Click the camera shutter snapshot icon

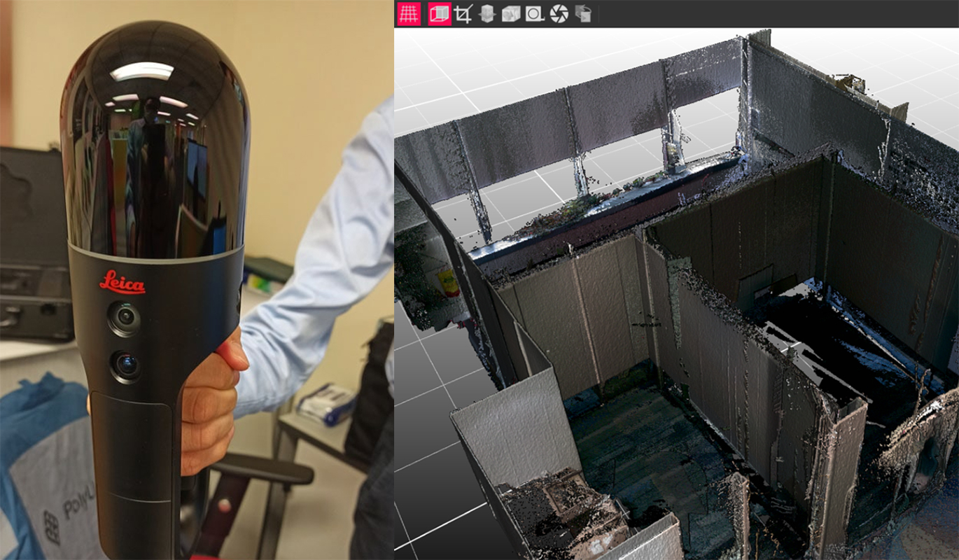[x=559, y=13]
